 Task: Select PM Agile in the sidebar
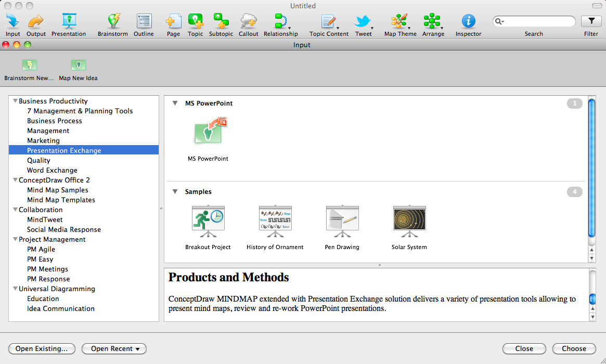tap(41, 249)
